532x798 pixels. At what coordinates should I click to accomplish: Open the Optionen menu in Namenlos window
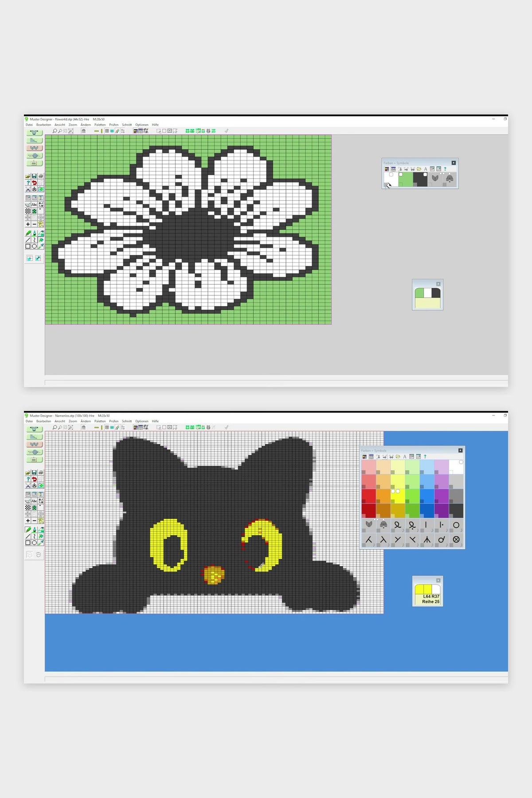click(x=142, y=421)
